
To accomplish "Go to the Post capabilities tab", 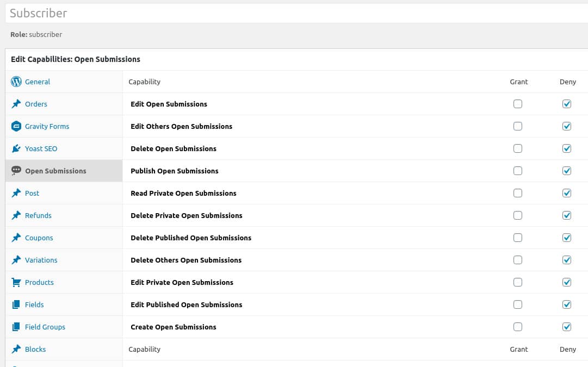I will coord(64,193).
